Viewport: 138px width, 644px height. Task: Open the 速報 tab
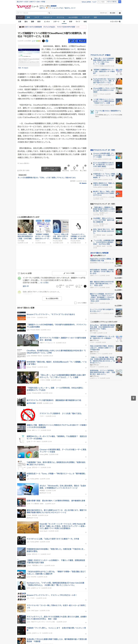pyautogui.click(x=28, y=17)
